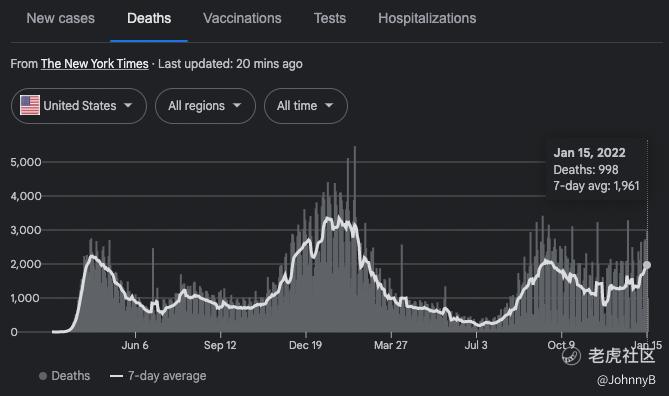Open the Vaccinations tab

pyautogui.click(x=242, y=18)
